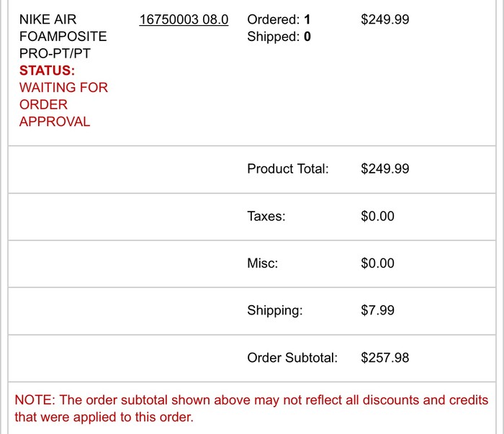
Task: Click the Taxes label
Action: (x=266, y=216)
